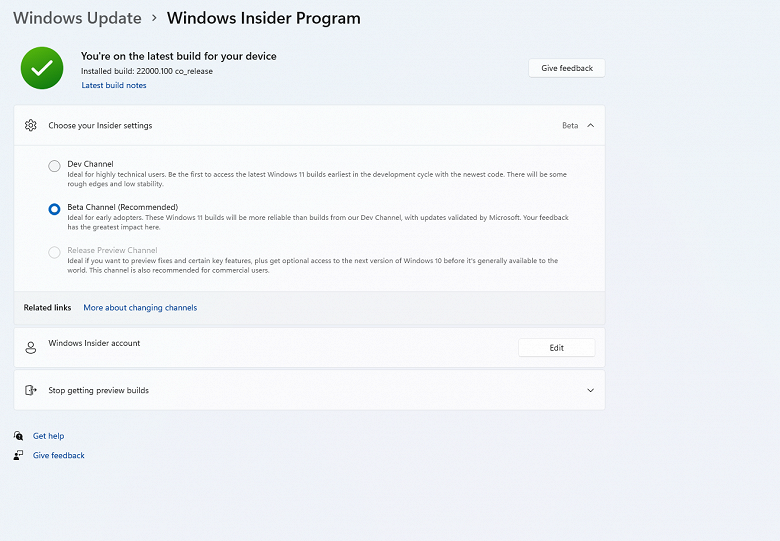Open the Get help text link

(48, 436)
